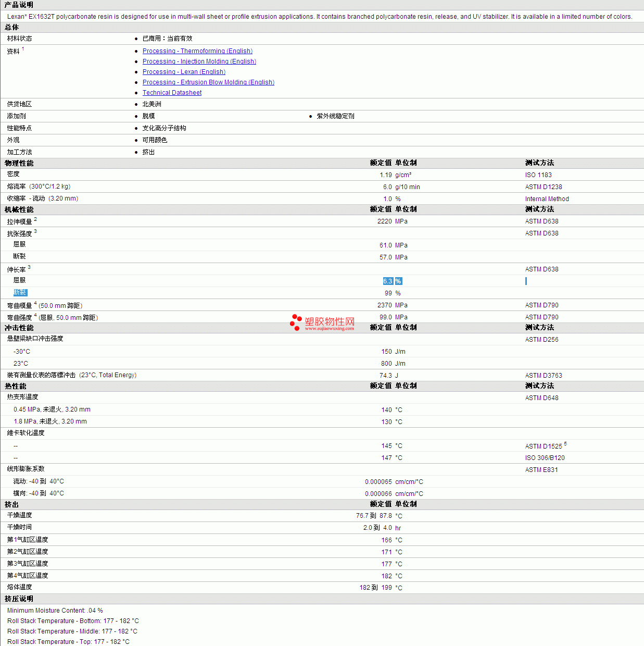Click ASTM D256 test method

coord(541,340)
